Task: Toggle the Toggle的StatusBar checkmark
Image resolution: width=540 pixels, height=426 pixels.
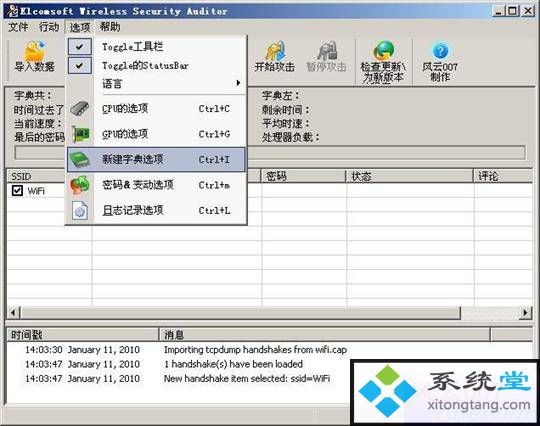Action: [x=80, y=65]
